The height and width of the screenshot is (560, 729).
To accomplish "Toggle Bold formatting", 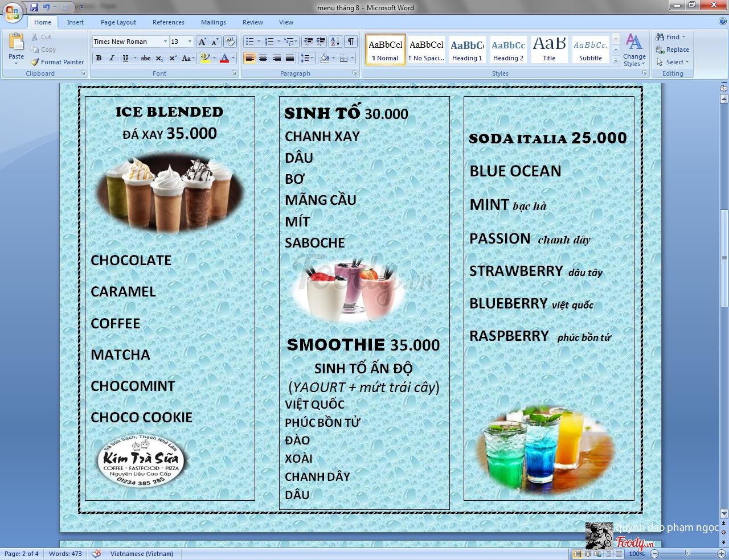I will [x=99, y=58].
